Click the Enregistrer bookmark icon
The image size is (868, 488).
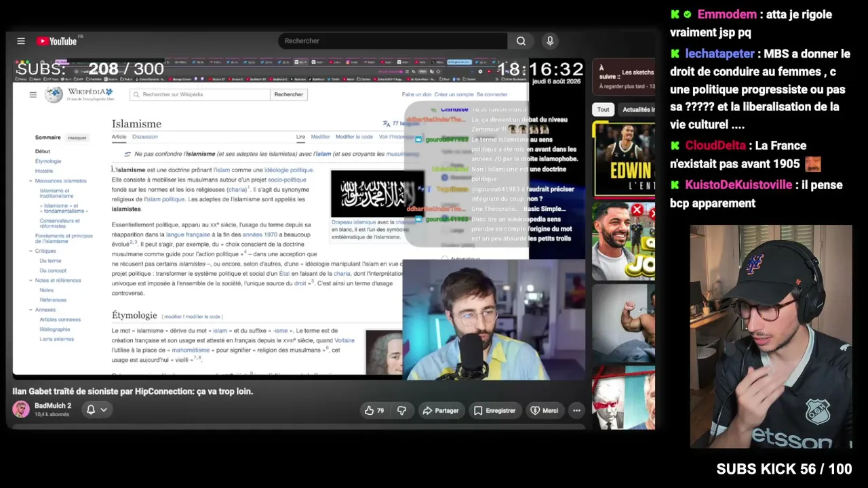coord(478,411)
